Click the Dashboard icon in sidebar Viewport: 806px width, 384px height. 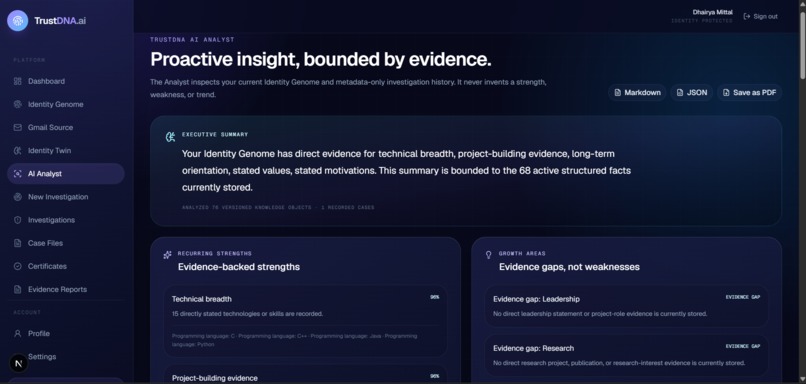pyautogui.click(x=17, y=81)
